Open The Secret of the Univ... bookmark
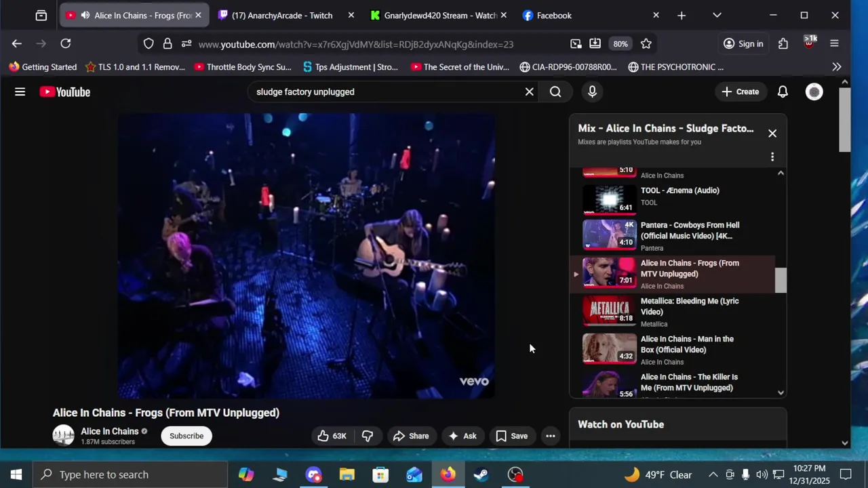The image size is (868, 488). tap(459, 66)
